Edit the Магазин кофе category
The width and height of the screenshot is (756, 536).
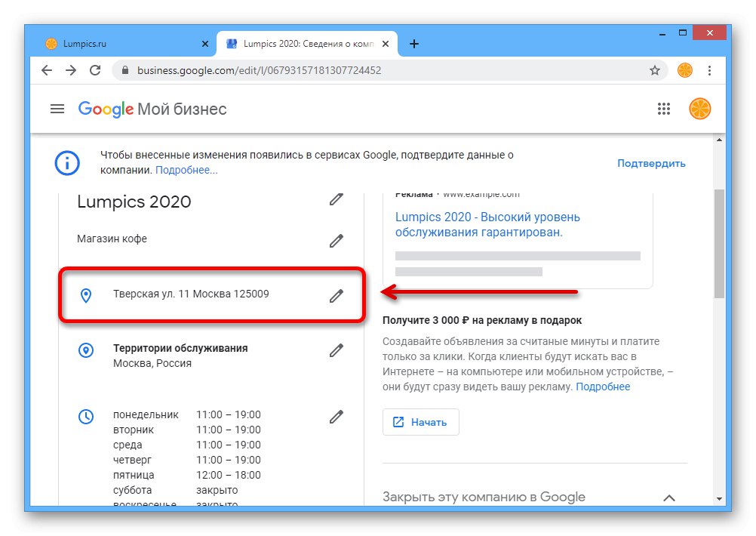337,241
